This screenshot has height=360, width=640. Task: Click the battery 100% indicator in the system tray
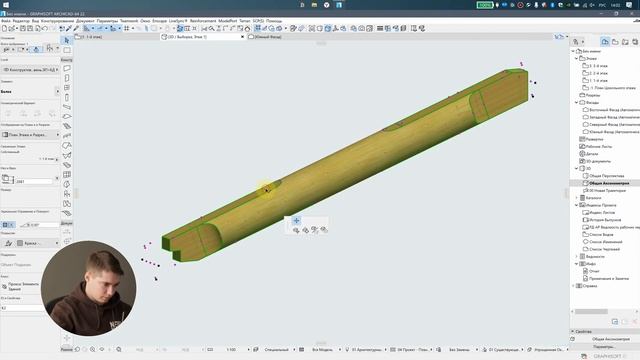coord(484,5)
